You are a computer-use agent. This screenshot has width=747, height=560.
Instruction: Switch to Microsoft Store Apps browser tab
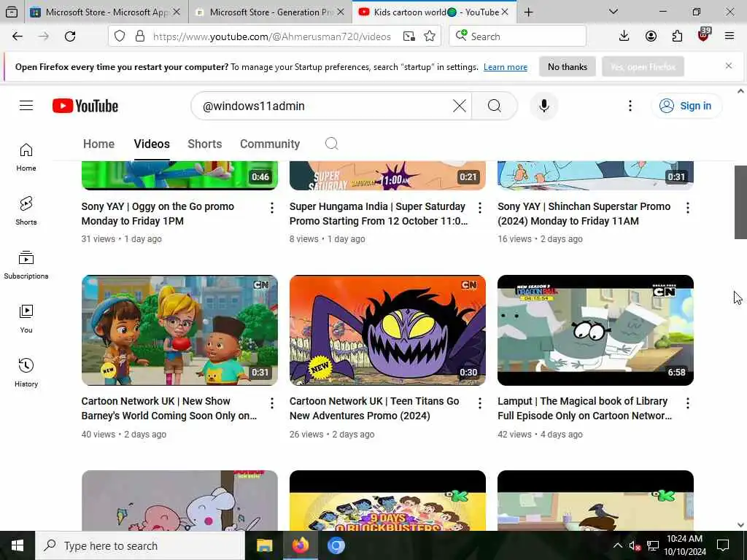pos(105,12)
